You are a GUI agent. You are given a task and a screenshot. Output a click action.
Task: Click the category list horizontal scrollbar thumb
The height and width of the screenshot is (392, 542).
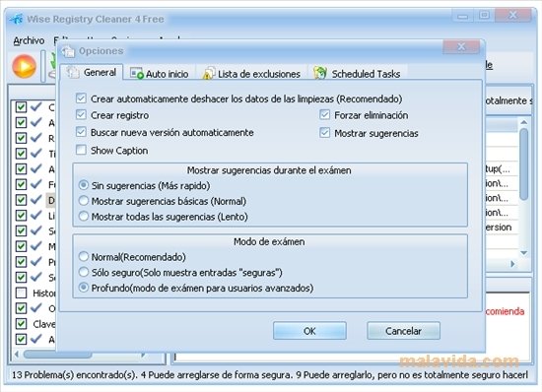tap(57, 355)
